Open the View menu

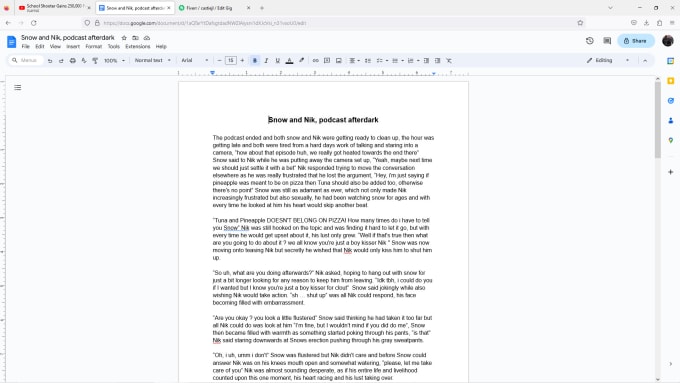[x=55, y=46]
